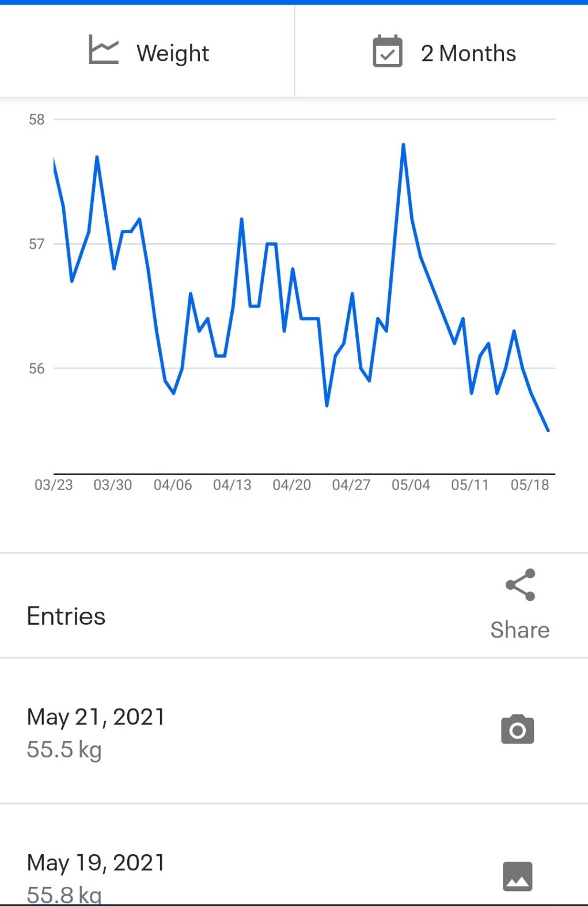
Task: Click the Entries section heading
Action: coord(66,616)
